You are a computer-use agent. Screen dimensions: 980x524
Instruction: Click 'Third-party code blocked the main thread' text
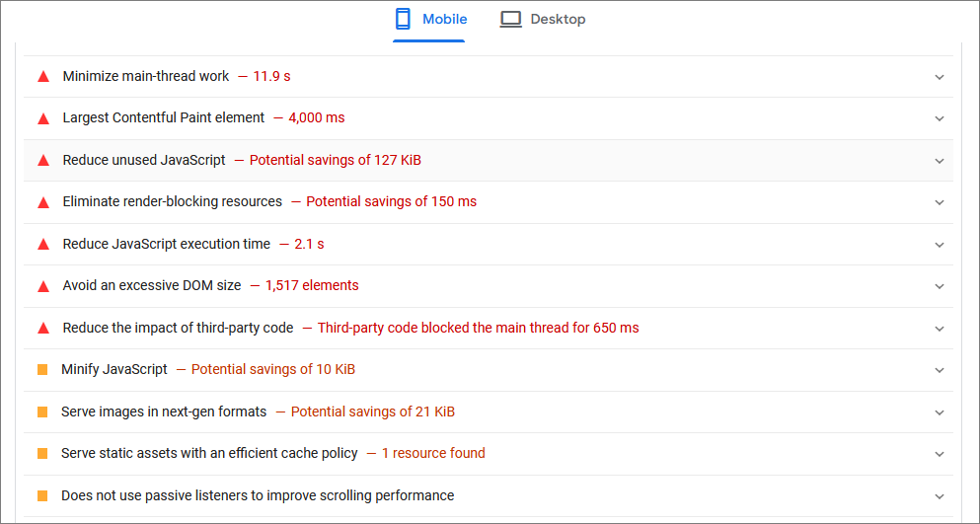pyautogui.click(x=443, y=328)
